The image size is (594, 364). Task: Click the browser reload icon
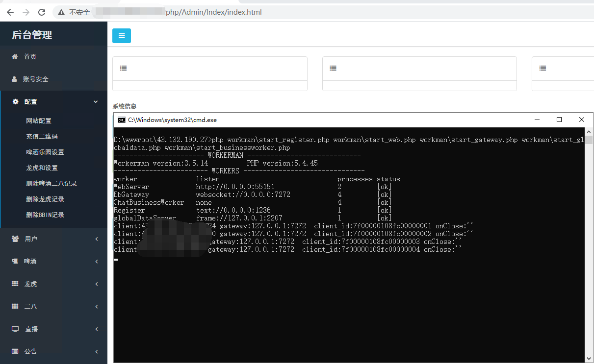(42, 12)
